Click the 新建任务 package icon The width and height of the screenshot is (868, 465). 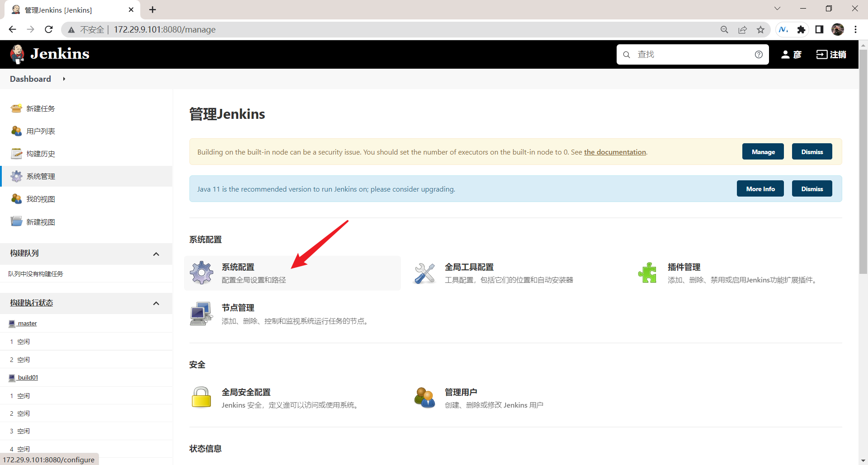point(16,108)
